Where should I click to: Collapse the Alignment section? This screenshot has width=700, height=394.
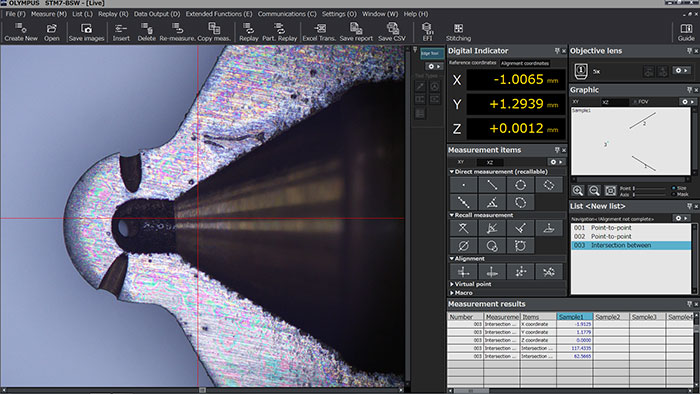(x=452, y=259)
